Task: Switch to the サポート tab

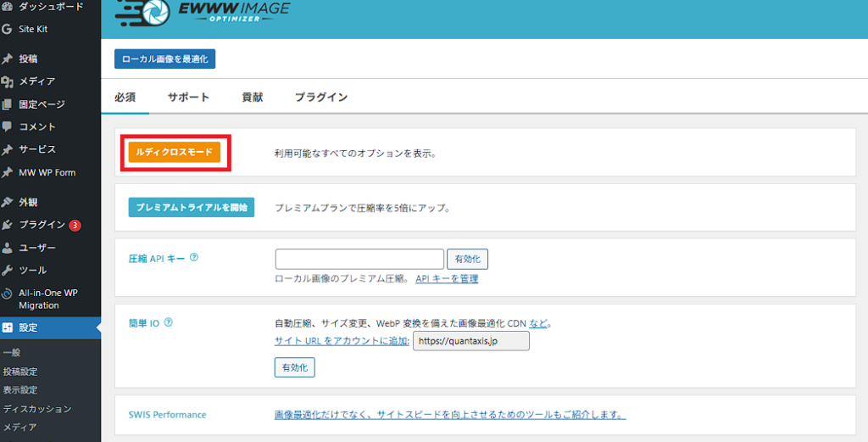Action: click(188, 98)
